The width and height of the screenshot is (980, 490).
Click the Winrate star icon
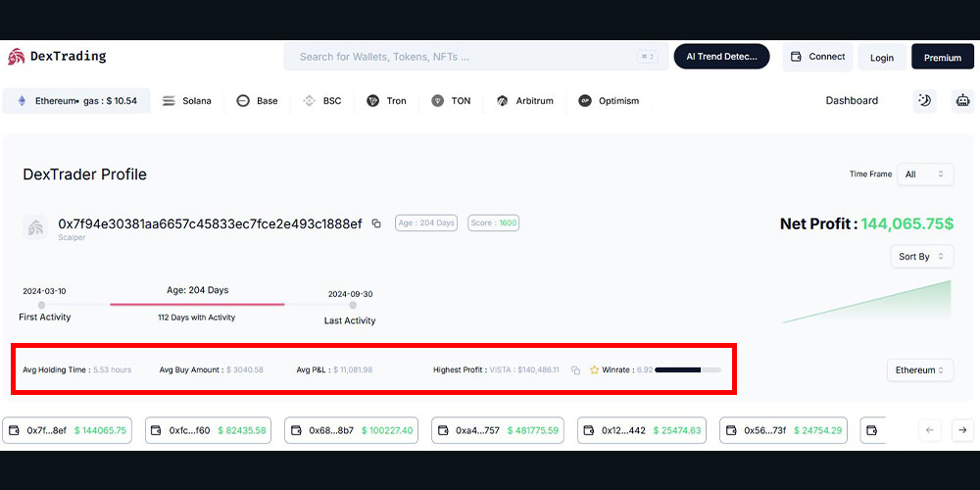595,370
